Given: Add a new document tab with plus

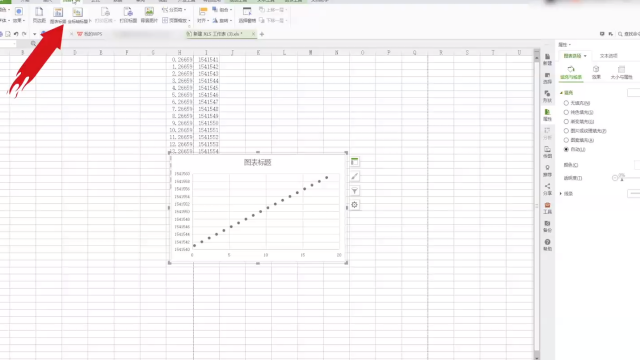Looking at the screenshot, I should (262, 34).
